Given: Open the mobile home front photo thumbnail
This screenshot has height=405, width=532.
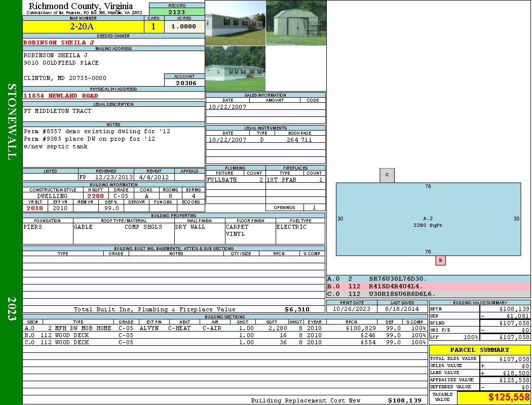Looking at the screenshot, I should [235, 22].
